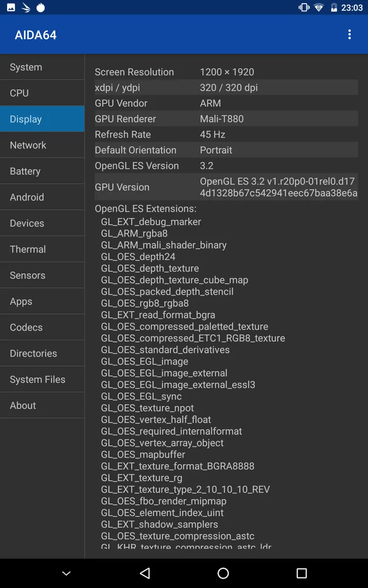Image resolution: width=368 pixels, height=588 pixels.
Task: Open recent apps with the square icon
Action: click(x=303, y=573)
